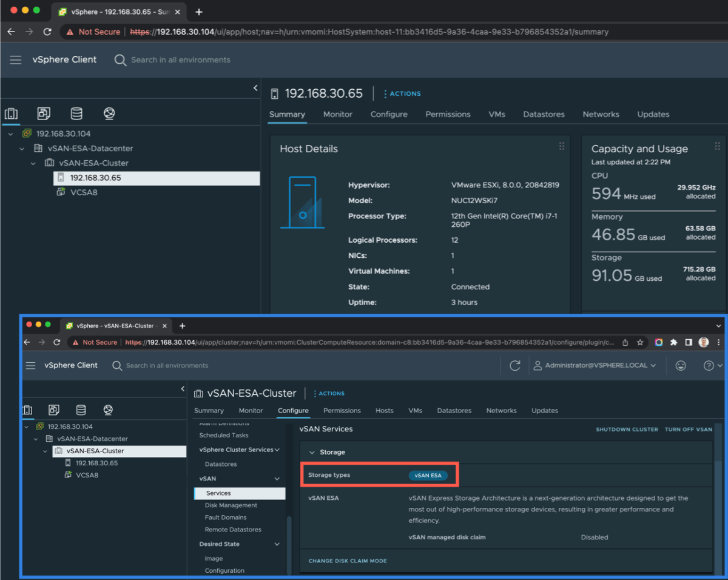This screenshot has height=580, width=728.
Task: Open the hamburger menu in the vSAN cluster window
Action: click(31, 365)
